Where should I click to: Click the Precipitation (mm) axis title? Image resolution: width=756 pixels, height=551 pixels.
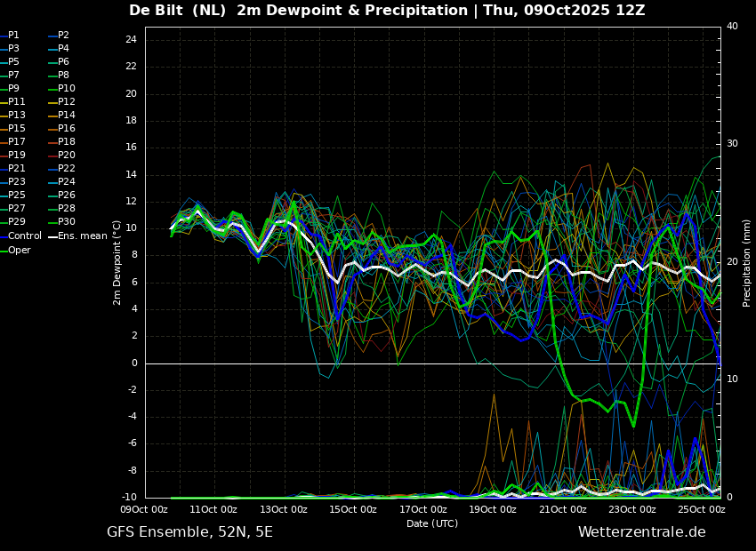point(747,262)
